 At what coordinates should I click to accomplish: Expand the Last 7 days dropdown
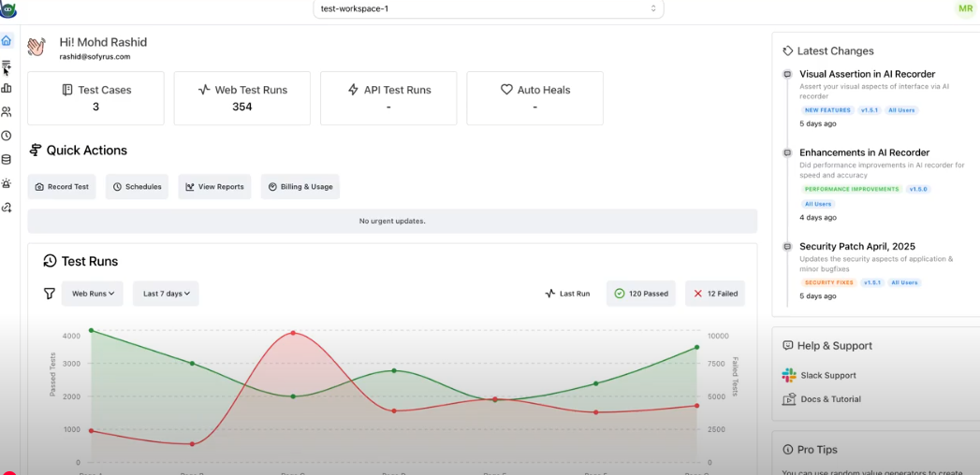tap(166, 294)
